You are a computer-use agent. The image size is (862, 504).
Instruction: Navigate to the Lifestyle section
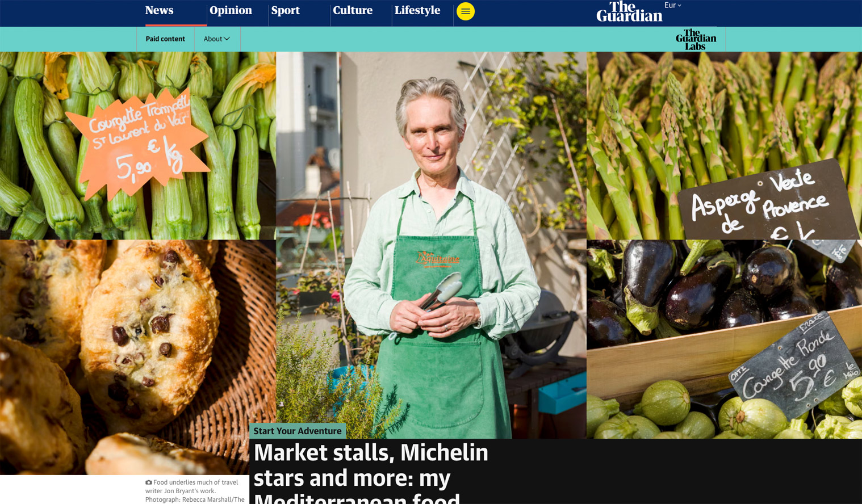(x=417, y=10)
